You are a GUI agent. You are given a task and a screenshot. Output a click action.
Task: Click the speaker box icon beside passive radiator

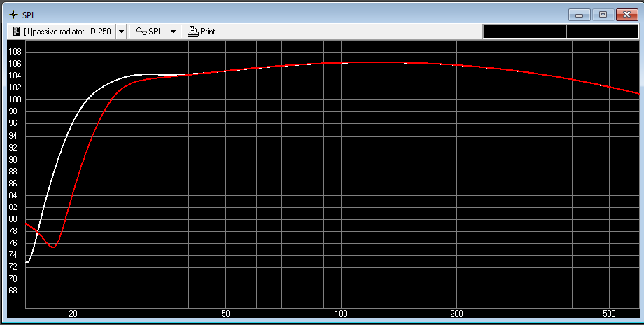pyautogui.click(x=16, y=32)
